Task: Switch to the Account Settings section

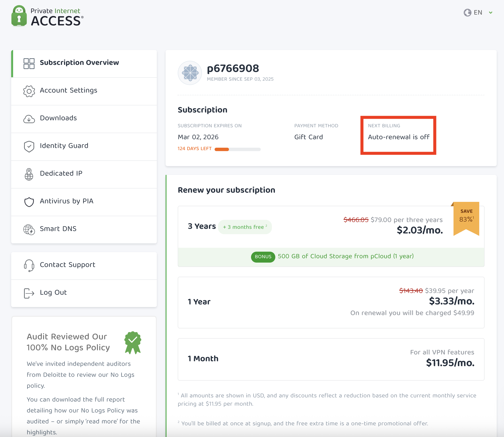Action: [x=68, y=90]
